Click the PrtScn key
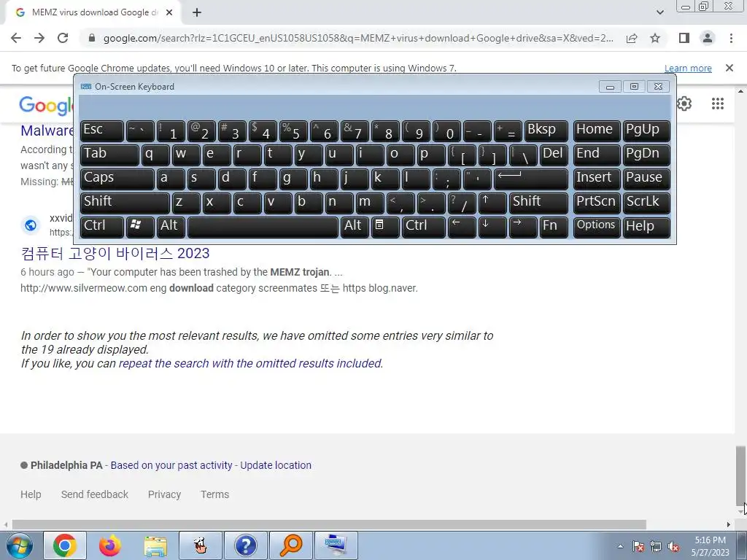This screenshot has width=747, height=560. point(597,203)
